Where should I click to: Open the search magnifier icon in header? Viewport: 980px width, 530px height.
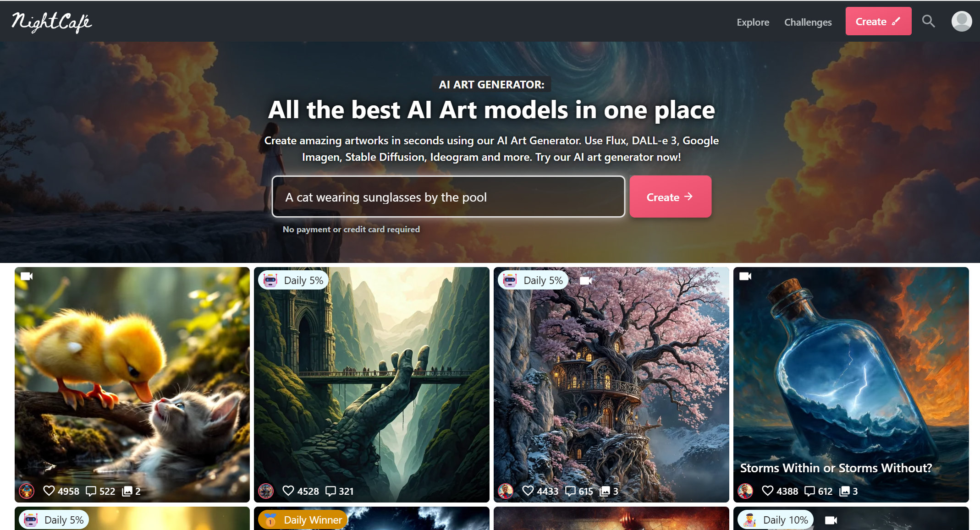pyautogui.click(x=928, y=21)
